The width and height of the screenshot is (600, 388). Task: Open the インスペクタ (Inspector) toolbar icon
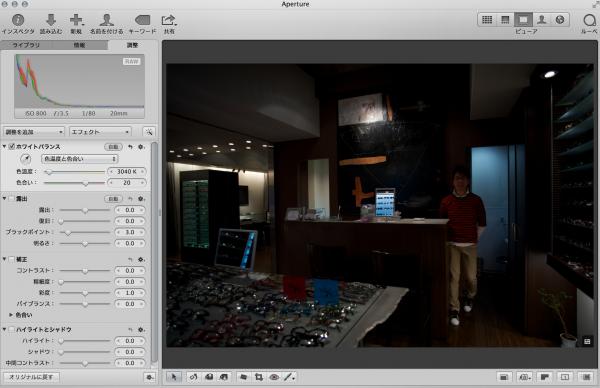point(18,20)
